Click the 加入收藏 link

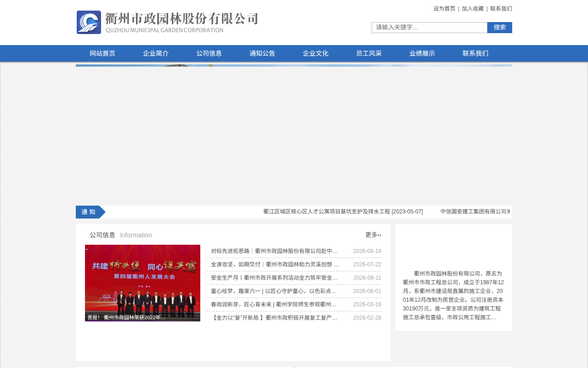point(473,9)
